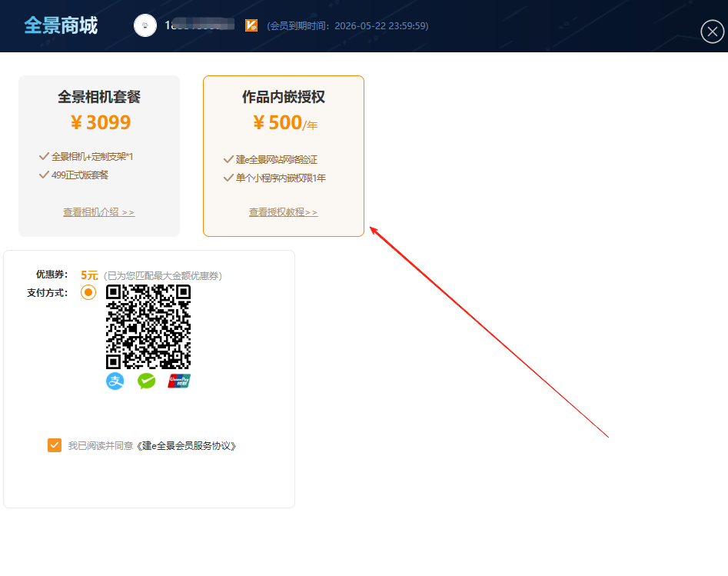The height and width of the screenshot is (576, 728).
Task: Open 建e全景会员服务协议 link
Action: pyautogui.click(x=186, y=446)
